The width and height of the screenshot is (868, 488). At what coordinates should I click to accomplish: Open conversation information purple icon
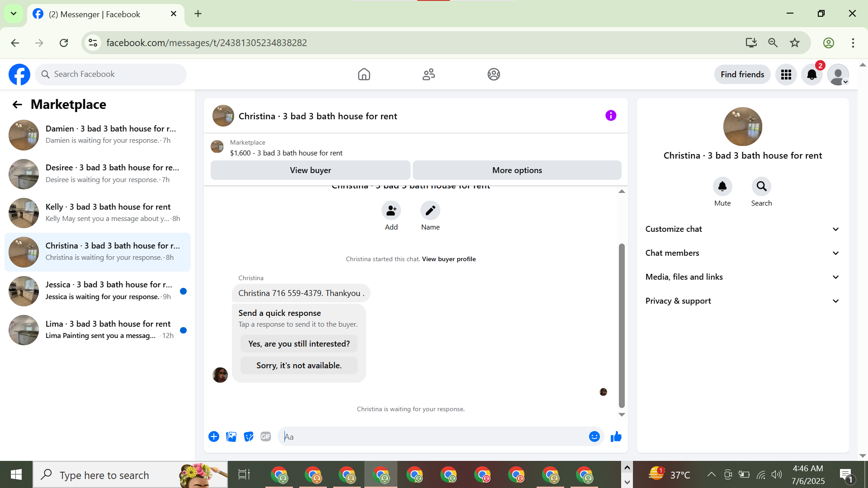click(611, 116)
